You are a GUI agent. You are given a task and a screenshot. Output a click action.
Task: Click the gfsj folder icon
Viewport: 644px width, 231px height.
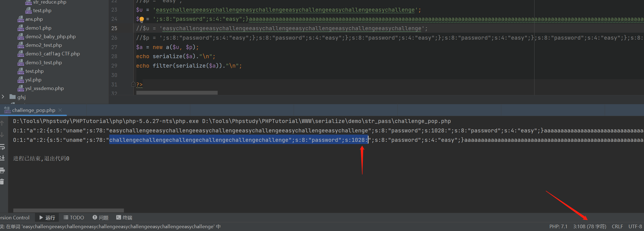pos(12,97)
